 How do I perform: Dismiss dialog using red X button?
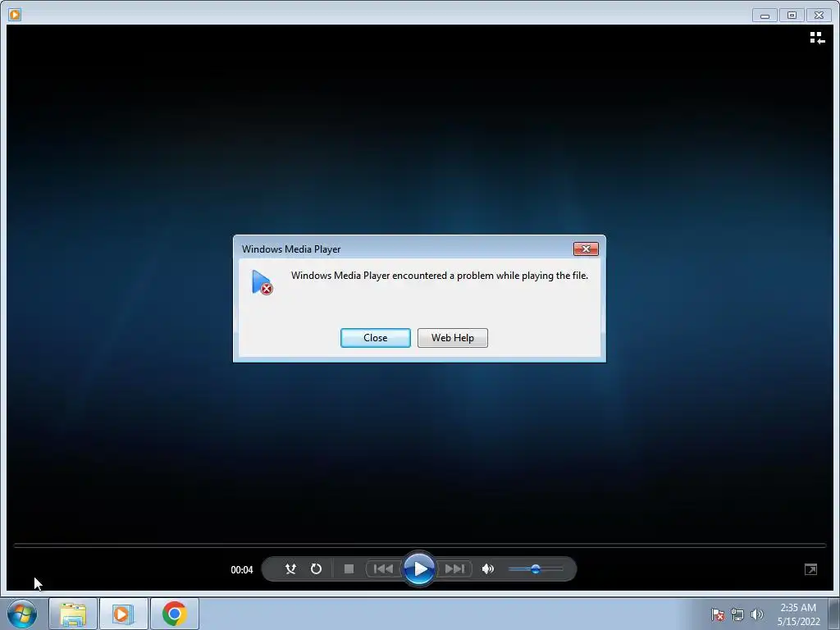[x=586, y=249]
